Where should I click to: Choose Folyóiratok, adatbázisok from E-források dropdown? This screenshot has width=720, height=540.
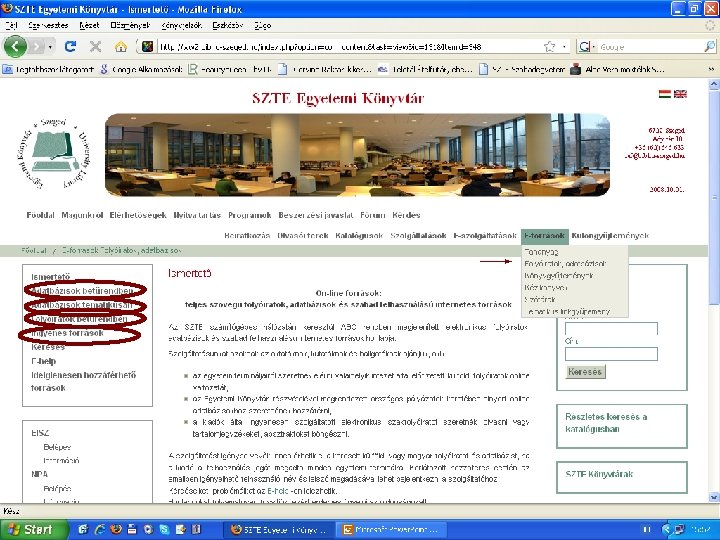pyautogui.click(x=565, y=264)
